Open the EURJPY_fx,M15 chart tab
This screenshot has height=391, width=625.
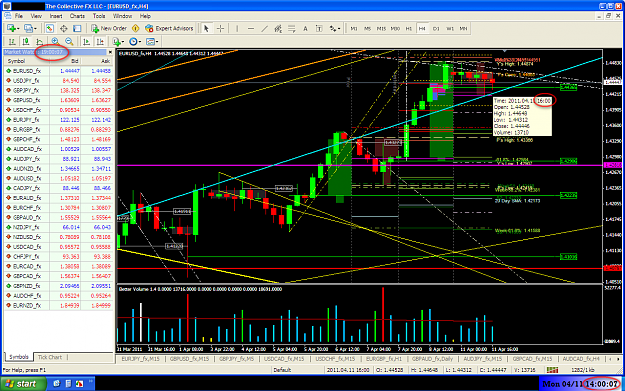tap(140, 359)
